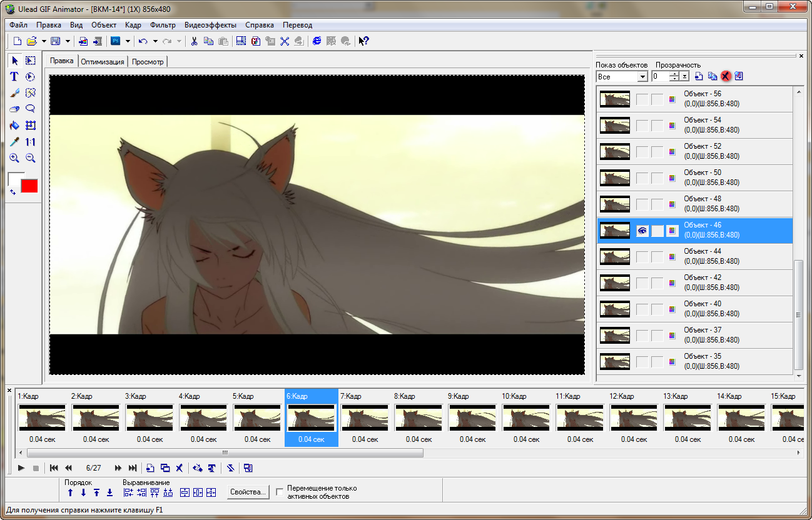
Task: Go to the first frame button
Action: click(54, 467)
